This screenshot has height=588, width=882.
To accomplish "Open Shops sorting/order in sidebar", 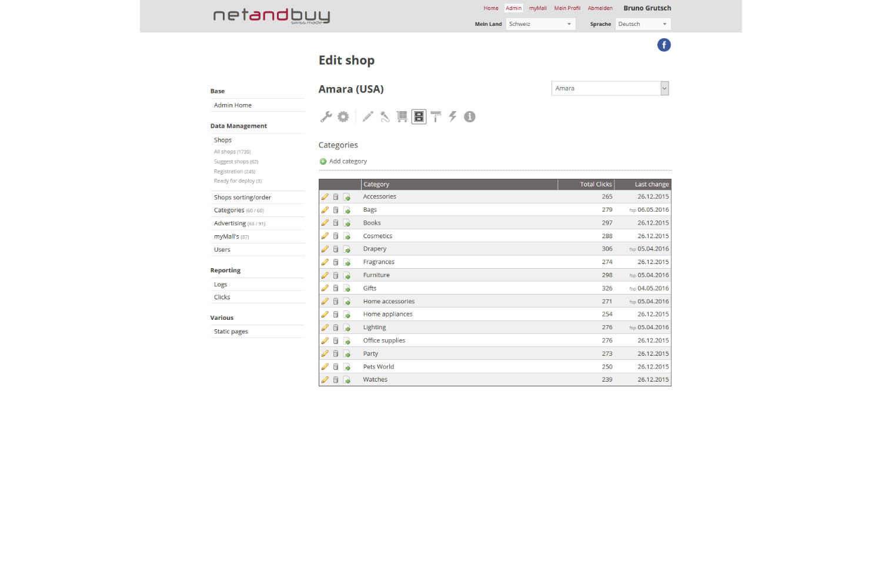I will 242,198.
